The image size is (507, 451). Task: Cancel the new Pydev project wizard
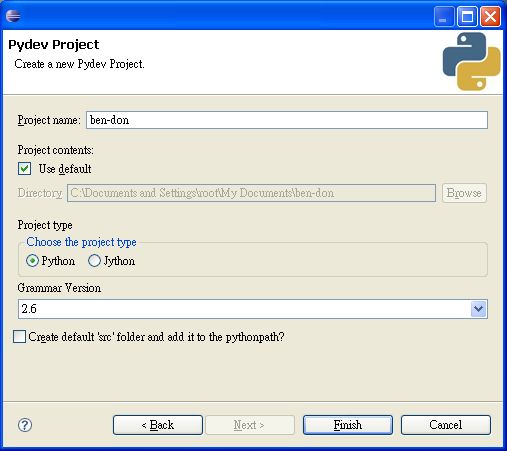pyautogui.click(x=446, y=425)
